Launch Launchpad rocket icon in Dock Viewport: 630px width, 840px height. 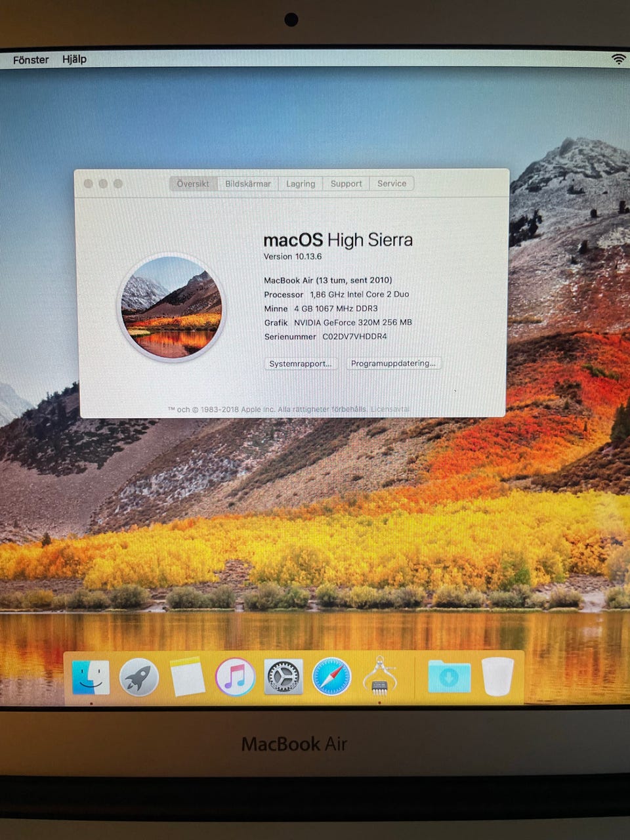click(139, 677)
